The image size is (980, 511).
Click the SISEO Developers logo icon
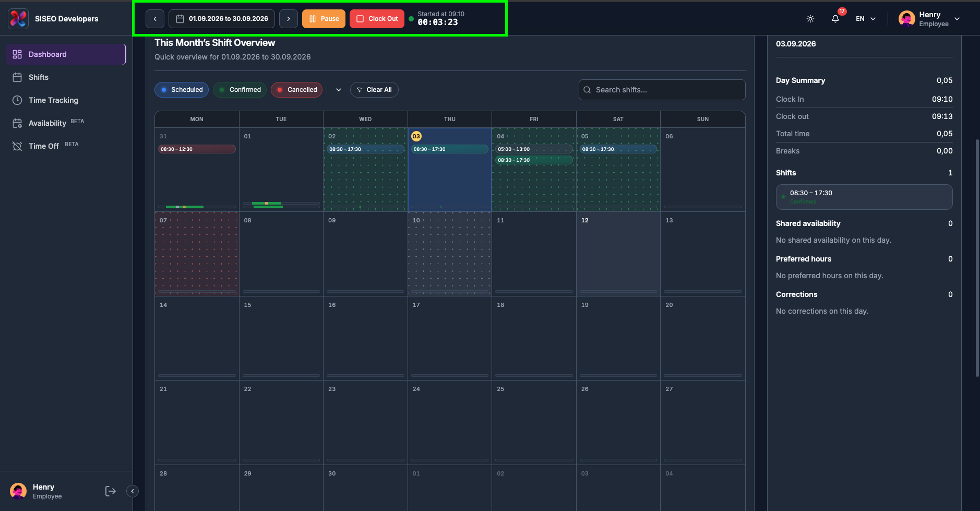(18, 19)
